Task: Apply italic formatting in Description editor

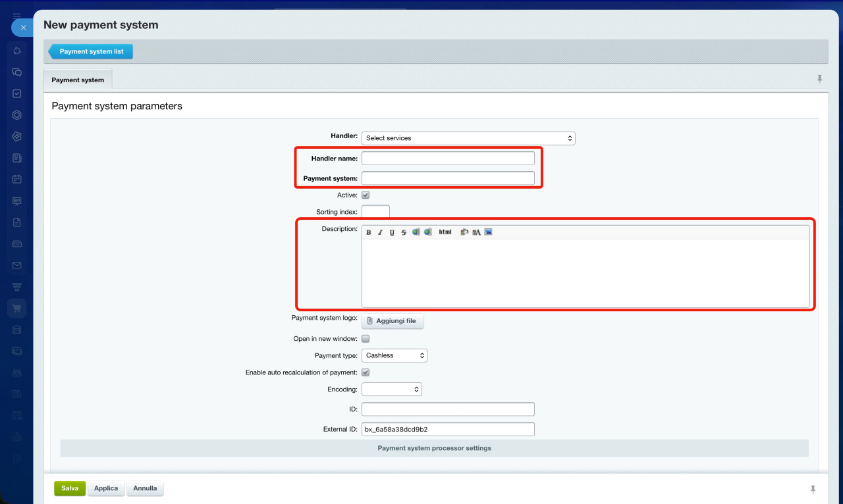Action: [x=380, y=232]
